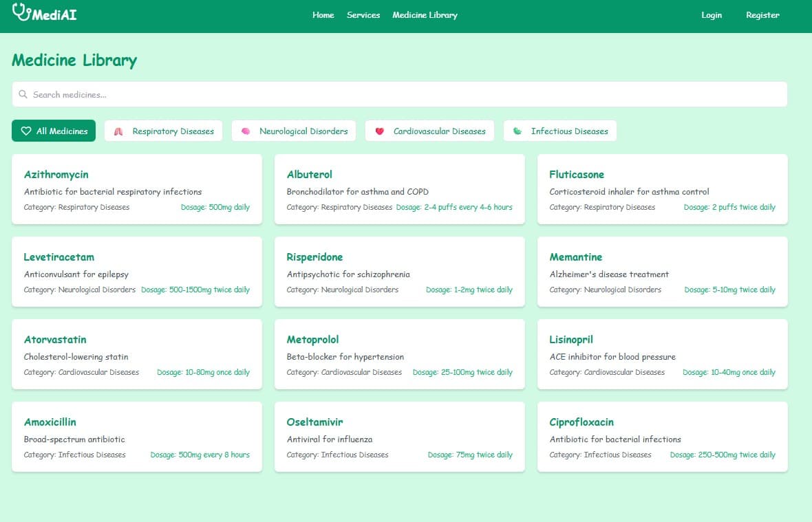Click the brain icon on Neurological Disorders filter
This screenshot has height=522, width=812.
pos(246,131)
